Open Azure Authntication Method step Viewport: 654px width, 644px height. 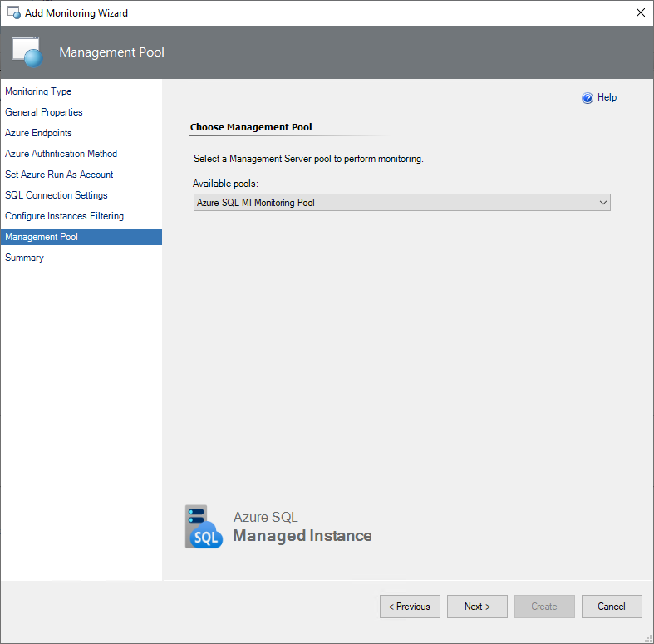point(61,154)
